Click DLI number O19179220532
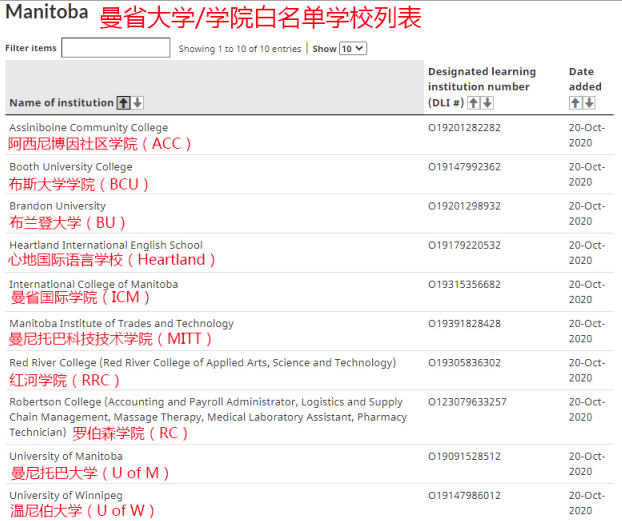 click(x=464, y=246)
